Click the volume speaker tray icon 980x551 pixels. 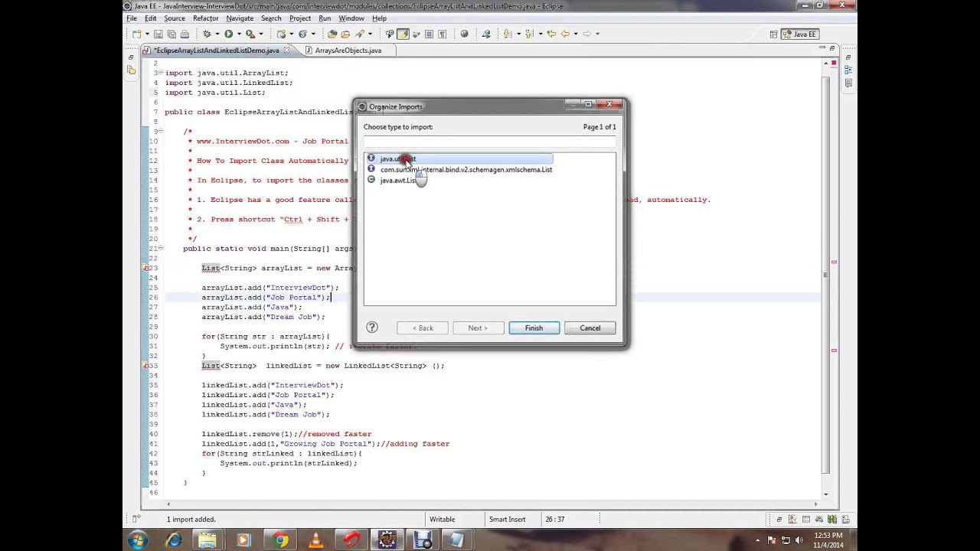click(x=799, y=541)
